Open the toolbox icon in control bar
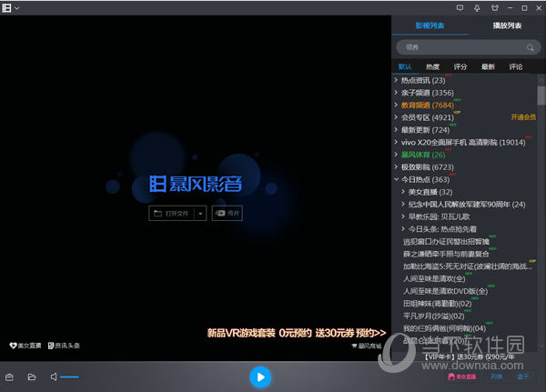The image size is (546, 392). [9, 377]
